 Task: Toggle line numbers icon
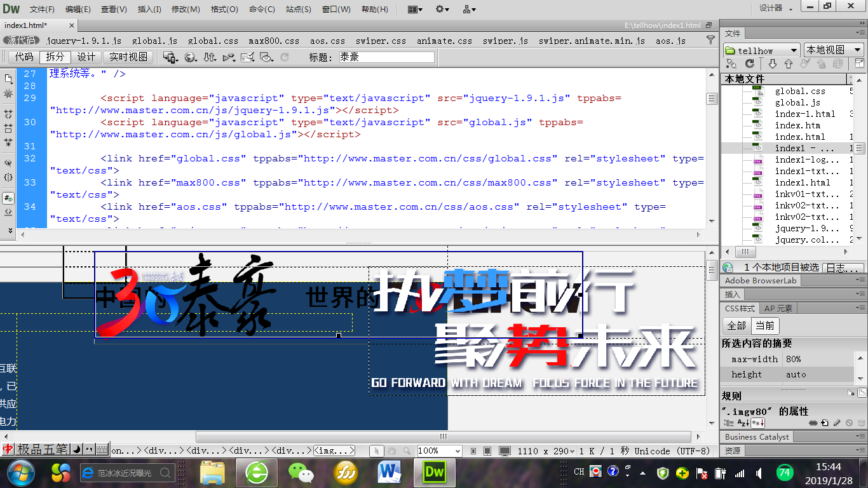(x=8, y=198)
